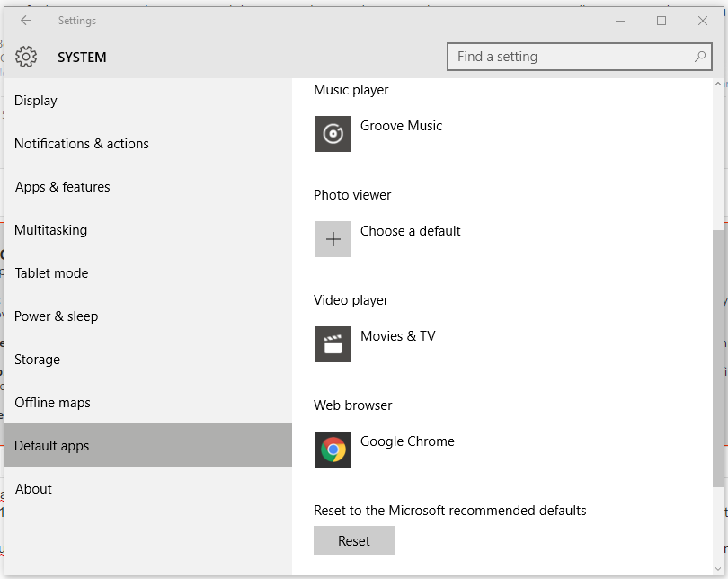The image size is (728, 579).
Task: Open Storage settings
Action: 148,360
